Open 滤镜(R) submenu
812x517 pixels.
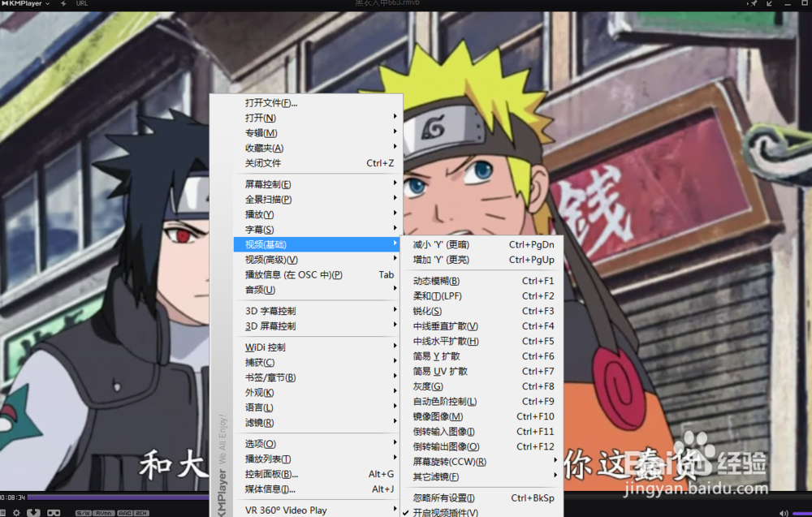(318, 423)
